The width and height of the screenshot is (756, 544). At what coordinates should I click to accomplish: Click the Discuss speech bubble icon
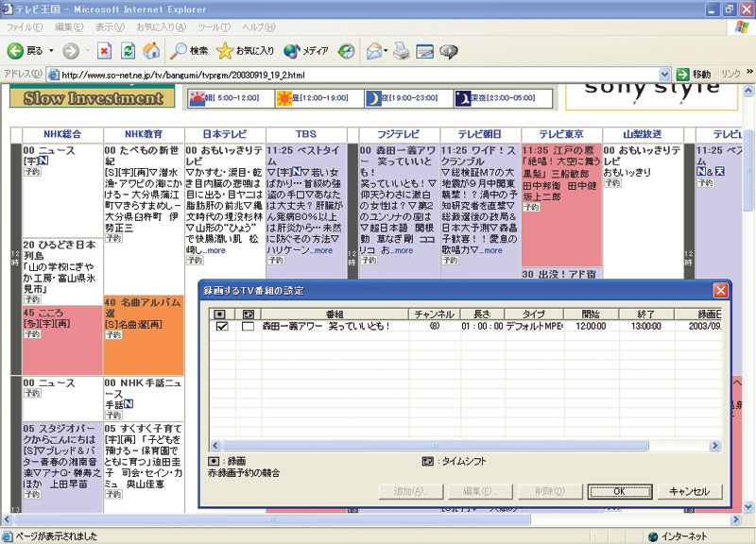[x=448, y=51]
